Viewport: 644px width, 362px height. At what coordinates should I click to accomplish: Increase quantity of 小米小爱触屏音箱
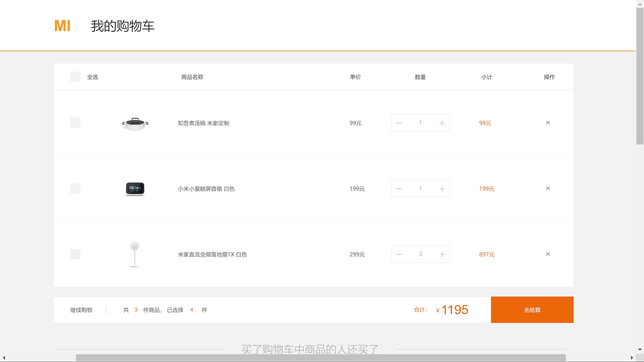[x=442, y=189]
